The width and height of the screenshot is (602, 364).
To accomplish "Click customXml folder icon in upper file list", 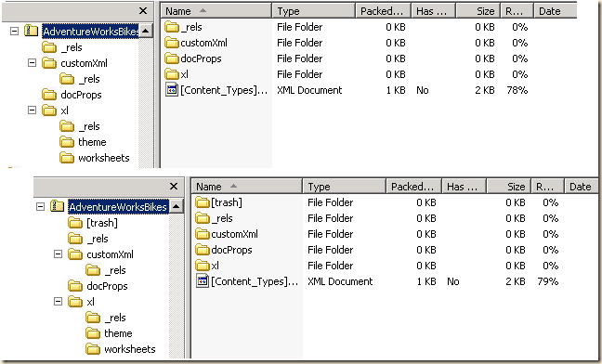I will [172, 43].
